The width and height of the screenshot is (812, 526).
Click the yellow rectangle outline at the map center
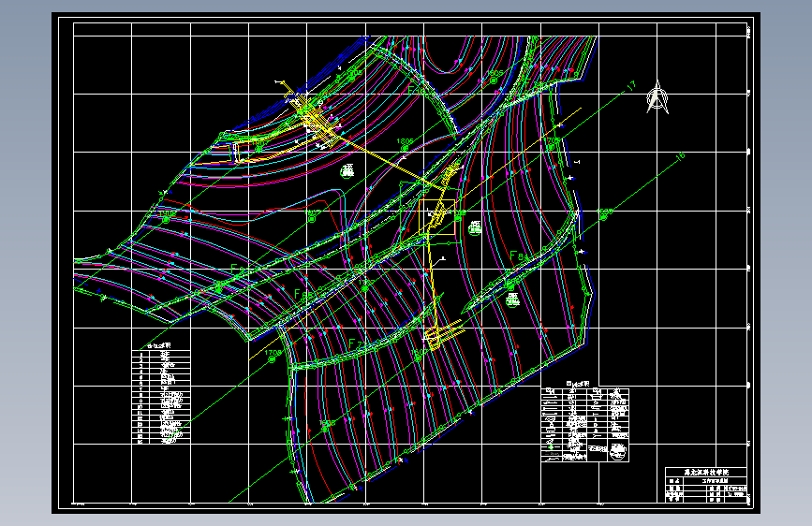pos(436,217)
